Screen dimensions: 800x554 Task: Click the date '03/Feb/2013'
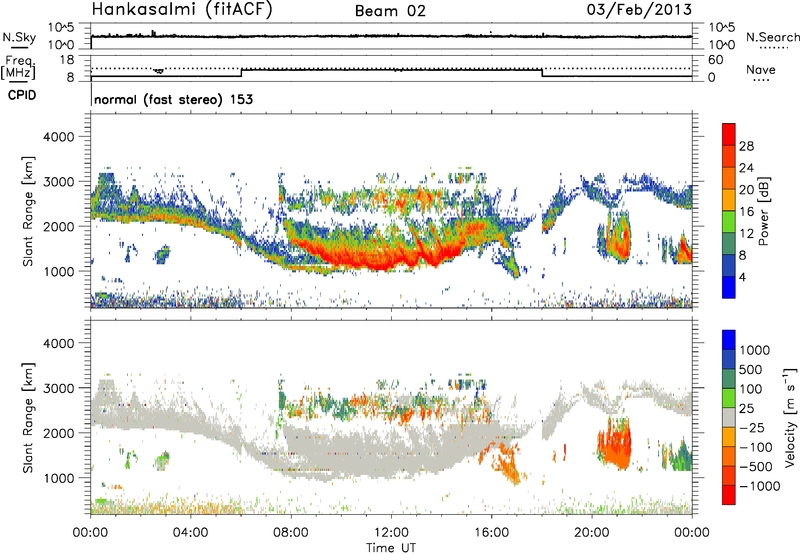click(x=639, y=10)
